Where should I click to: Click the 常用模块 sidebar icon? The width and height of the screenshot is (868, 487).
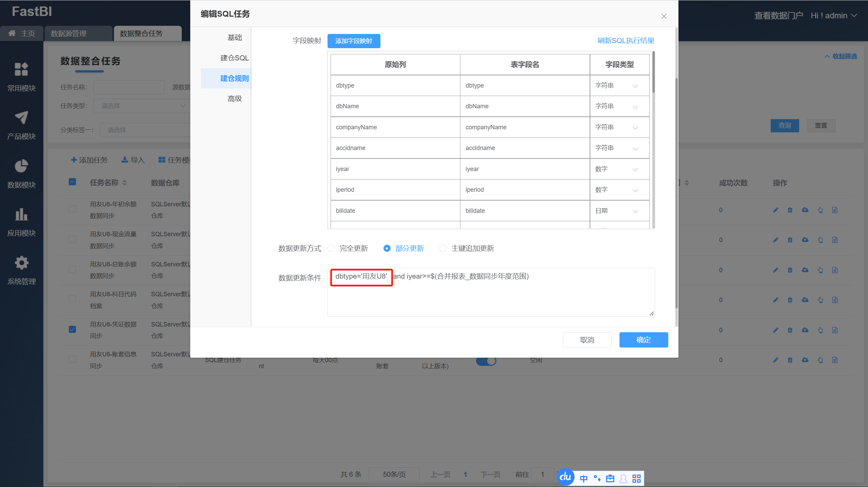point(21,69)
